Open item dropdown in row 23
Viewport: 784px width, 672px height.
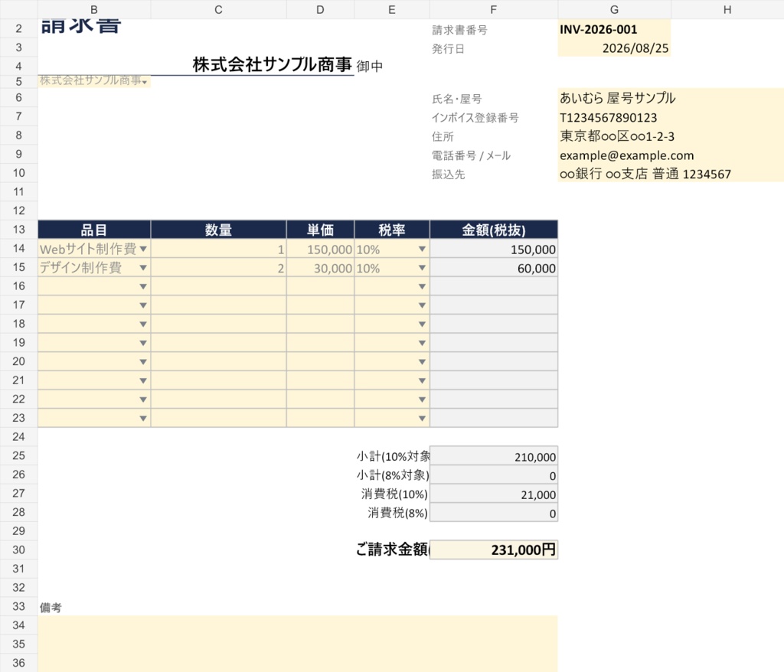coord(143,419)
